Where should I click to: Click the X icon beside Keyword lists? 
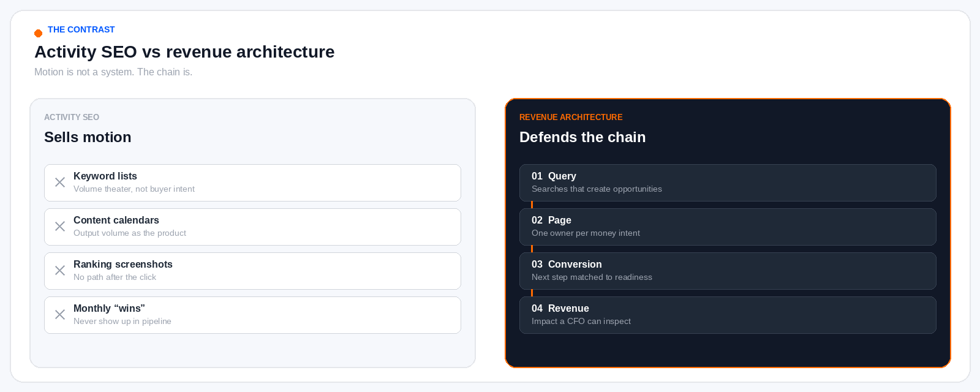click(60, 183)
